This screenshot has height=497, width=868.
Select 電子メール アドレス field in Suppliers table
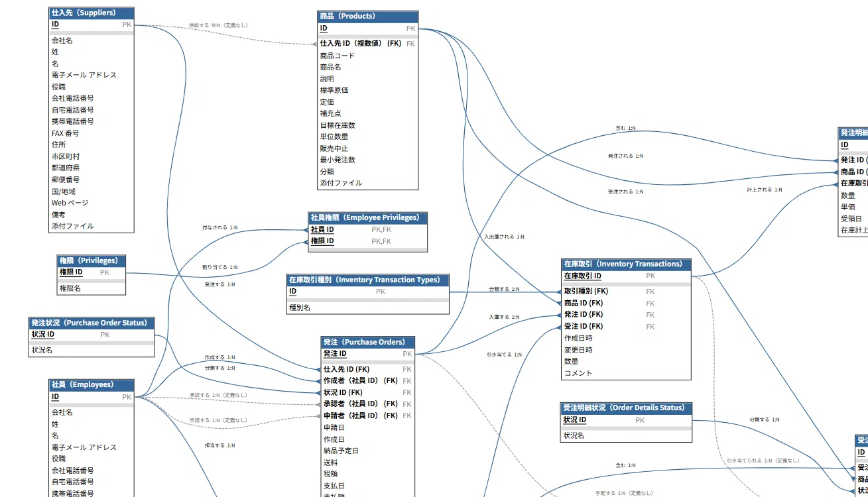coord(92,75)
